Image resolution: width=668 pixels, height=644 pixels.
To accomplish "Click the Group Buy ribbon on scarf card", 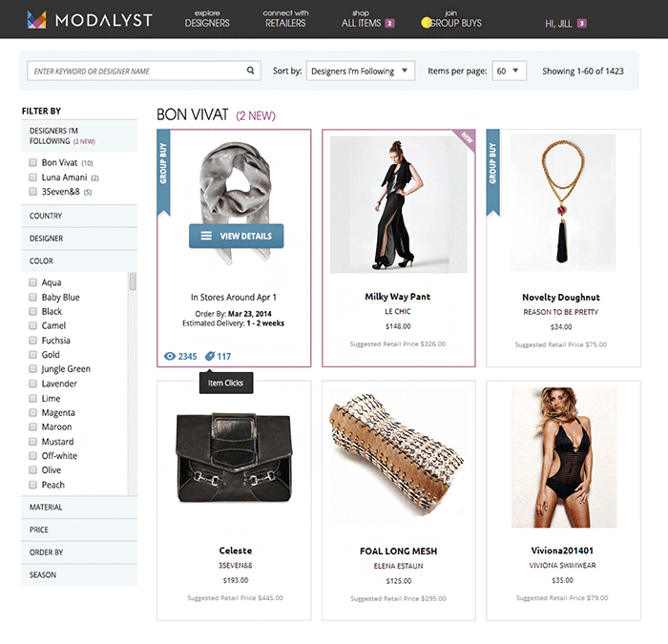I will pos(163,173).
